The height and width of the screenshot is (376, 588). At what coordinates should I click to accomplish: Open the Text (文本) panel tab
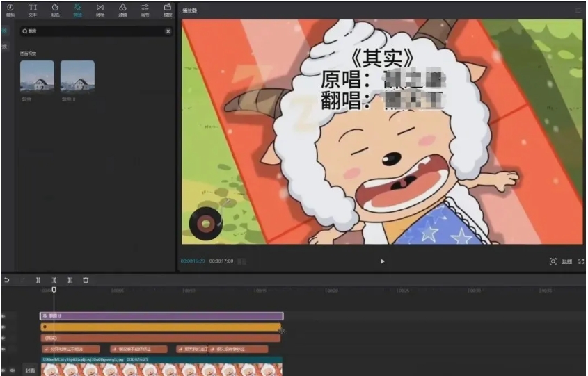(x=33, y=10)
